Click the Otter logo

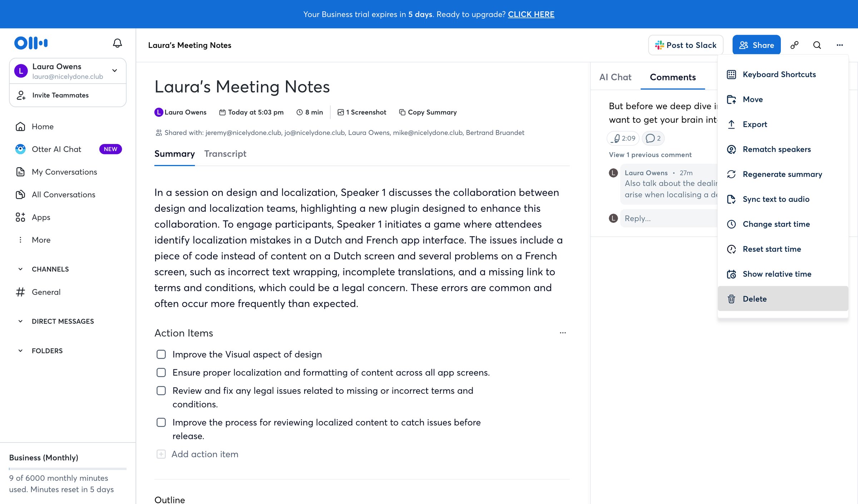coord(31,43)
